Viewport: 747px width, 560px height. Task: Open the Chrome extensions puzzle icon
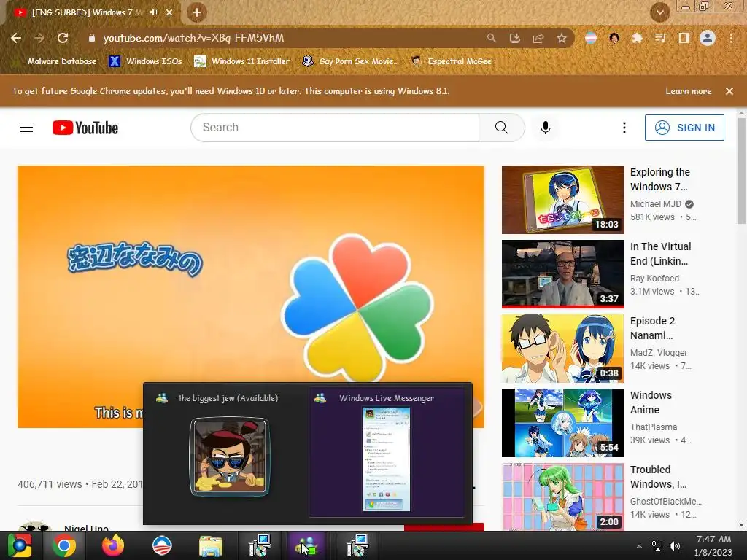click(x=638, y=38)
